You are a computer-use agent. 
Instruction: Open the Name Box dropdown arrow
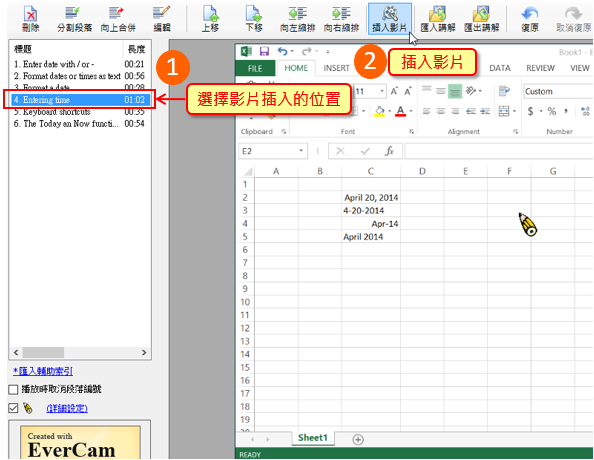pos(301,151)
